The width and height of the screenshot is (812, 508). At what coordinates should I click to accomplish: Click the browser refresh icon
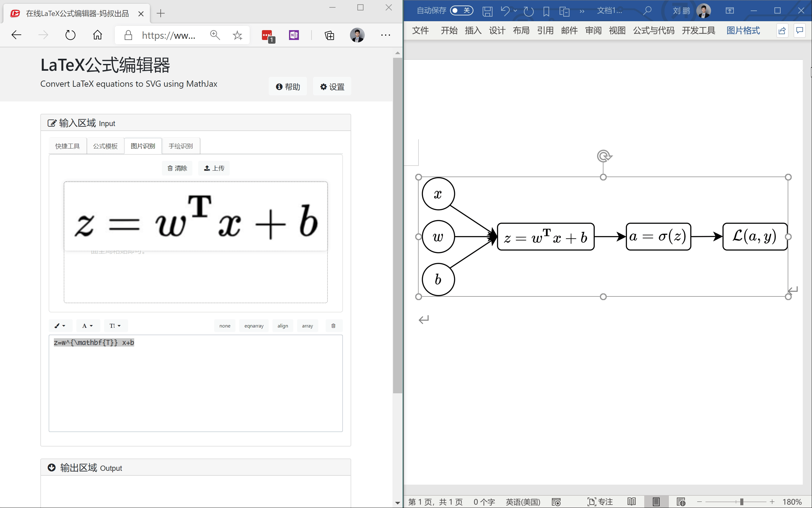coord(70,35)
